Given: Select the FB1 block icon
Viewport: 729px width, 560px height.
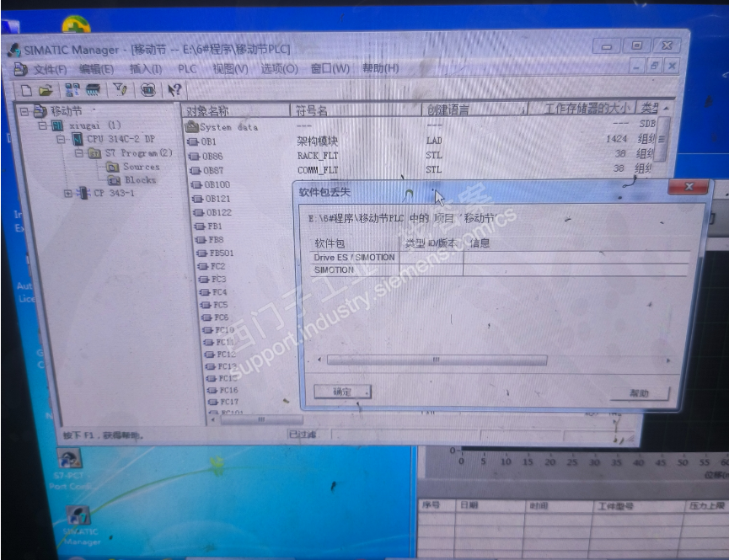Looking at the screenshot, I should pos(201,227).
